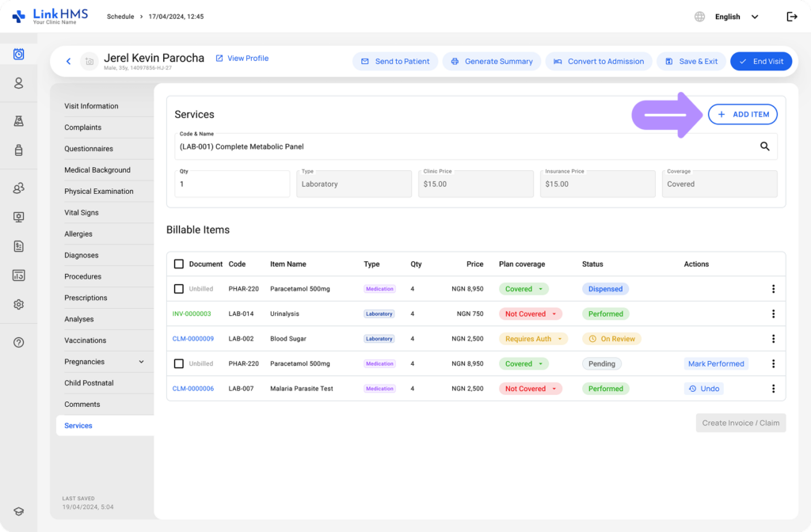Open actions menu for Urinalysis row
The image size is (811, 532).
[x=773, y=313]
